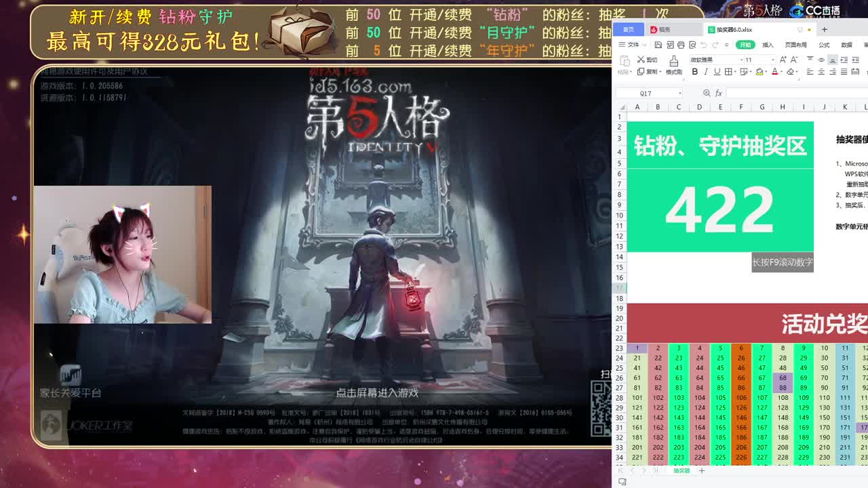Viewport: 868px width, 488px height.
Task: Align cell content to top
Action: click(810, 60)
